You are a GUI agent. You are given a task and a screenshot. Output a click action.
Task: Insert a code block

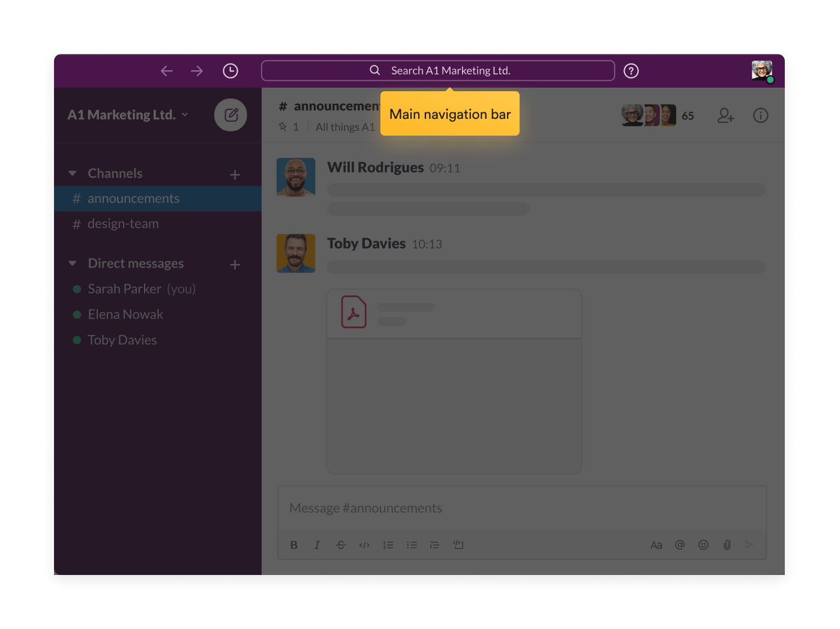pos(458,545)
